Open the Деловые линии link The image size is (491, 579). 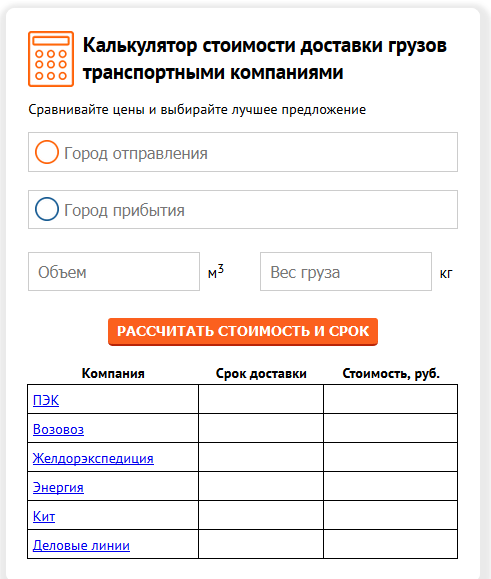click(81, 545)
